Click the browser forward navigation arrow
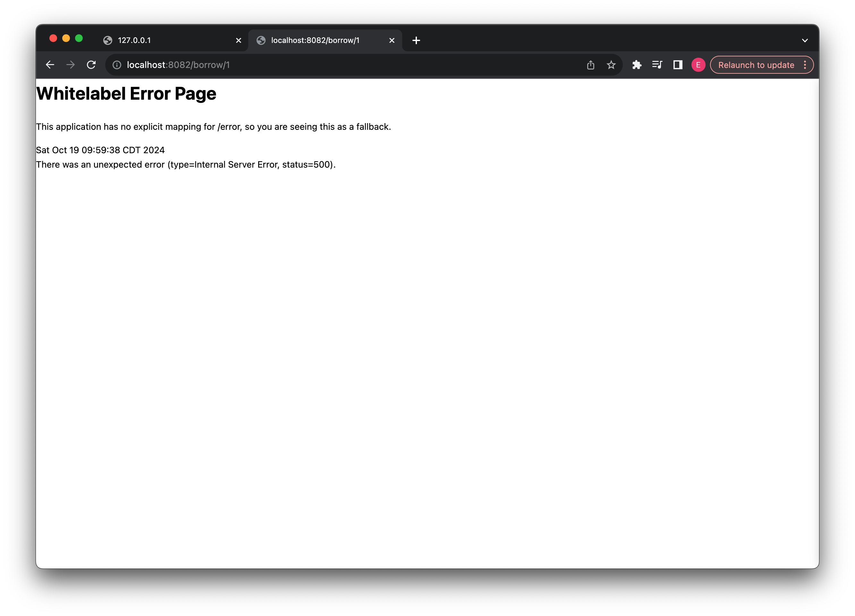 click(x=71, y=64)
